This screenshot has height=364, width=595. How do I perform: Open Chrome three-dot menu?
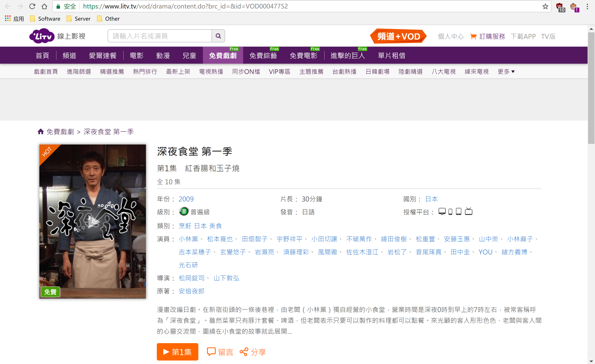pos(587,6)
